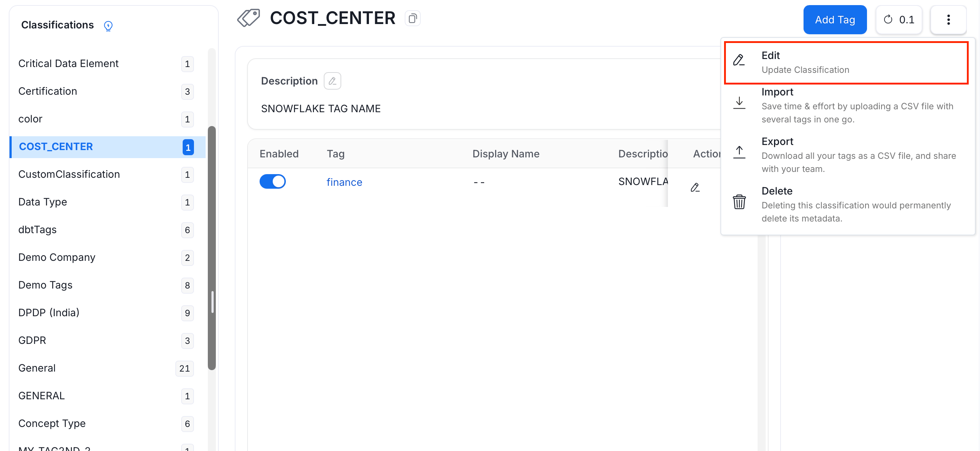The width and height of the screenshot is (980, 451).
Task: Select the Data Type classification
Action: click(x=107, y=202)
